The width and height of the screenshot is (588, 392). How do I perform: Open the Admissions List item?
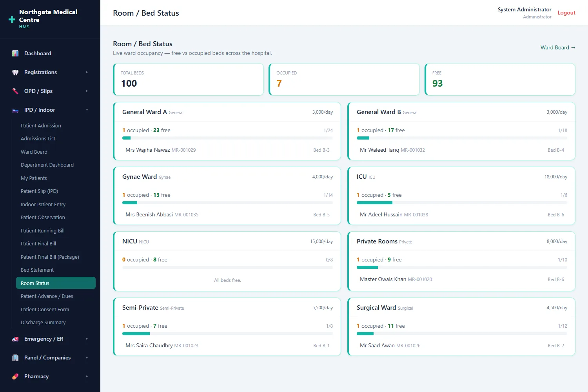pos(56,139)
